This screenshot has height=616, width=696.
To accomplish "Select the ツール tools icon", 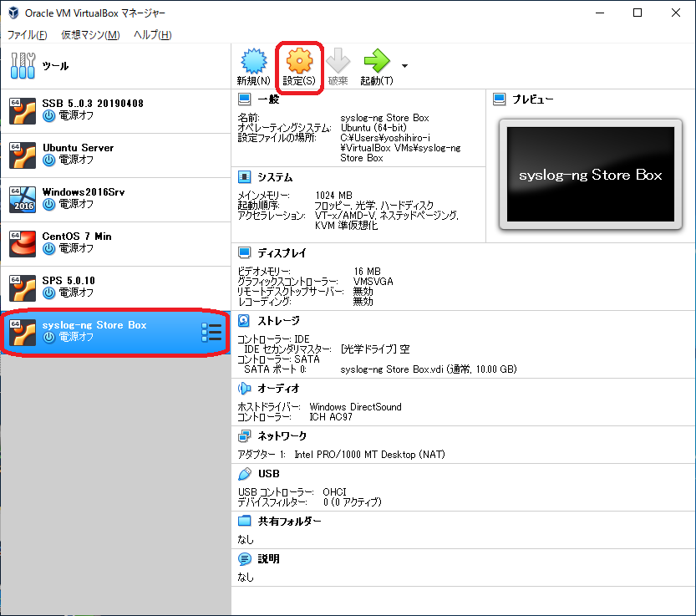I will [23, 66].
